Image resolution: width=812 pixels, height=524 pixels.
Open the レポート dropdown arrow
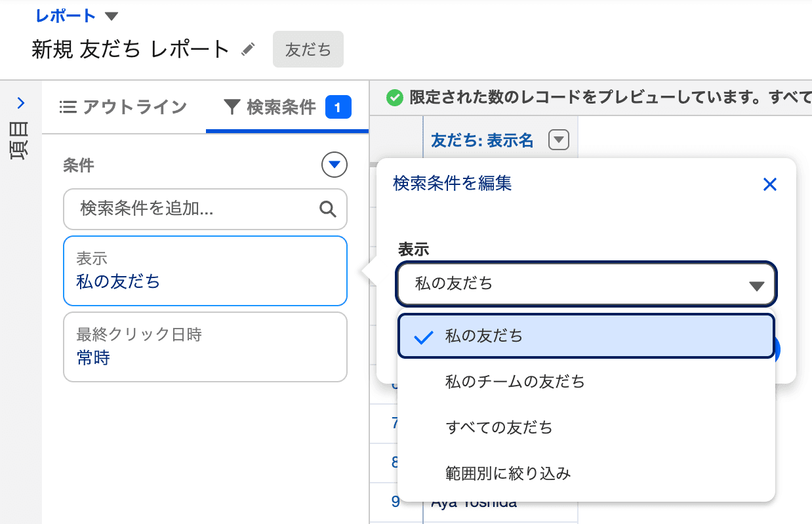(111, 16)
